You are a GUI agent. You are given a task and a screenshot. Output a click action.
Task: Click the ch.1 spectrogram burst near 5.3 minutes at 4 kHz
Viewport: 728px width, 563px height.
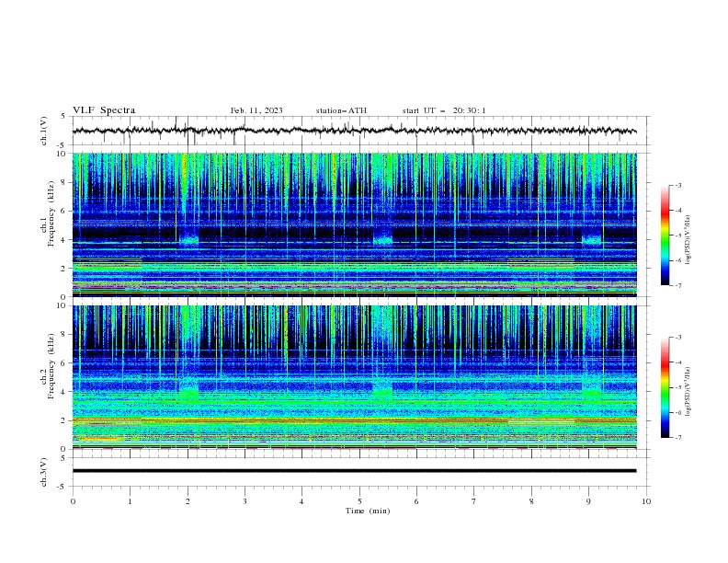[382, 238]
